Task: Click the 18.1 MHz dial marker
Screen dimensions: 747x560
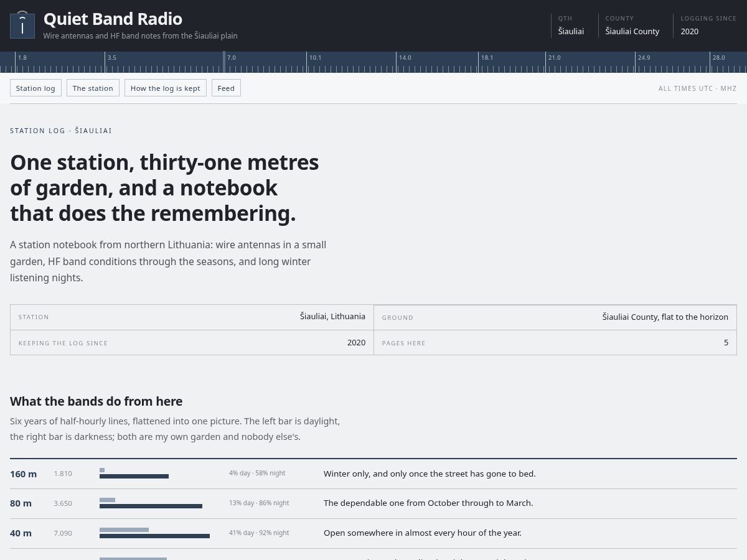Action: tap(487, 57)
